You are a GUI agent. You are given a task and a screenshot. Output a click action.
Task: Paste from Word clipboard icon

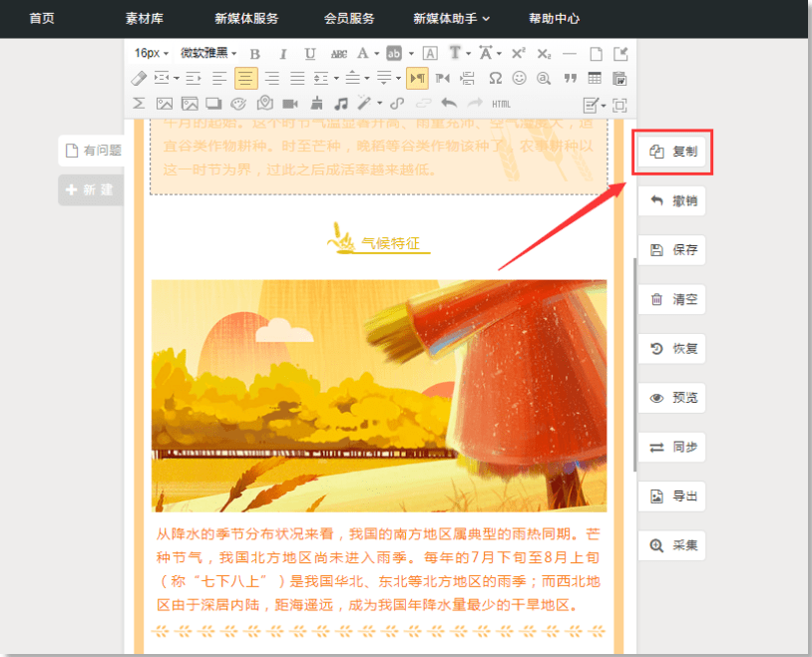619,79
